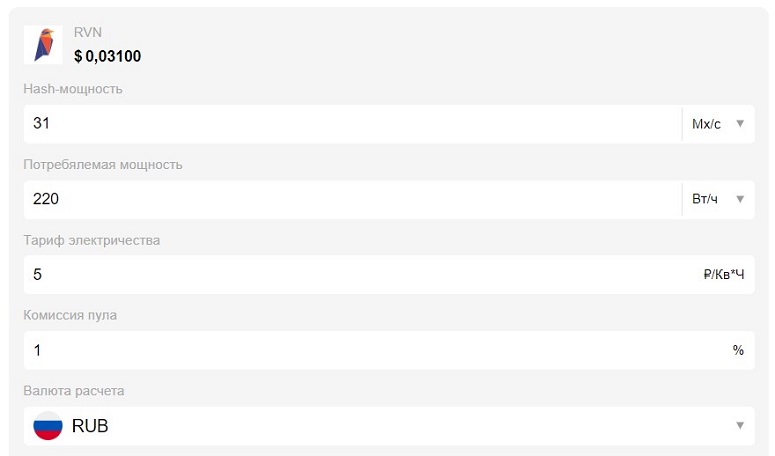This screenshot has width=775, height=456.
Task: Focus the pool commission field showing 1
Action: click(x=350, y=350)
